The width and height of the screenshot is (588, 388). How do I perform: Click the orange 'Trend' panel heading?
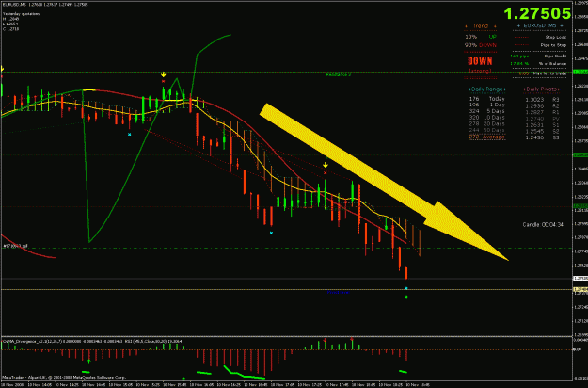click(481, 25)
